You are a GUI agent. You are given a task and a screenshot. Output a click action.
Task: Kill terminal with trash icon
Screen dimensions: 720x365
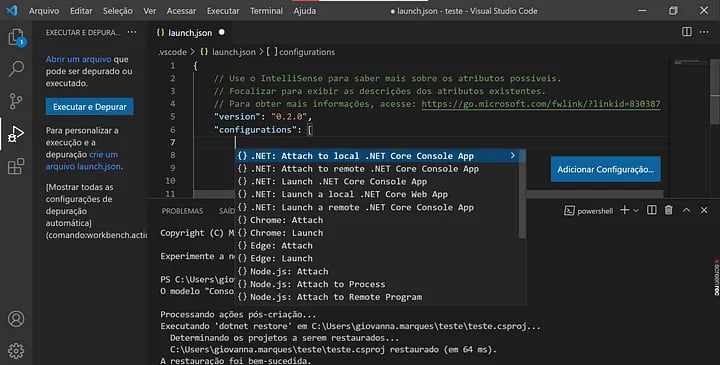pyautogui.click(x=669, y=210)
